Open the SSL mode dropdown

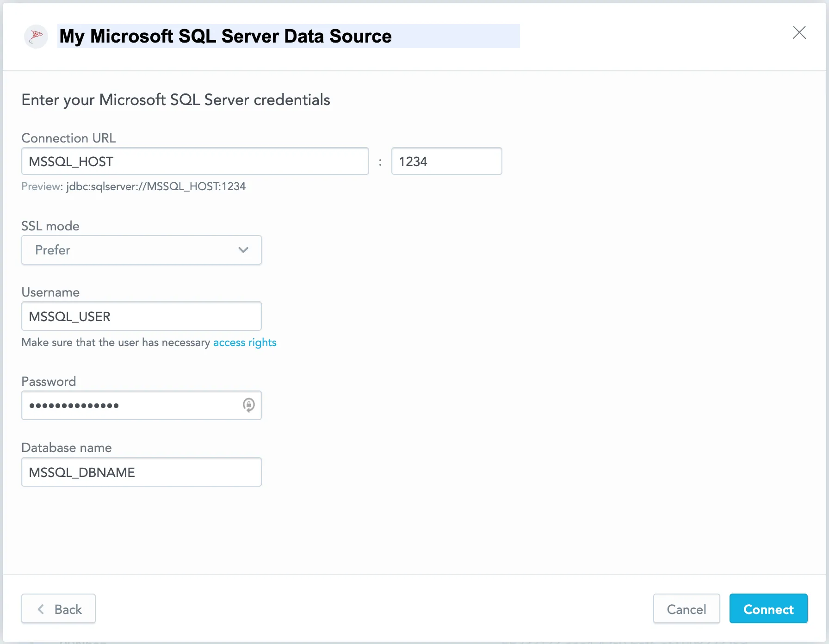tap(141, 250)
